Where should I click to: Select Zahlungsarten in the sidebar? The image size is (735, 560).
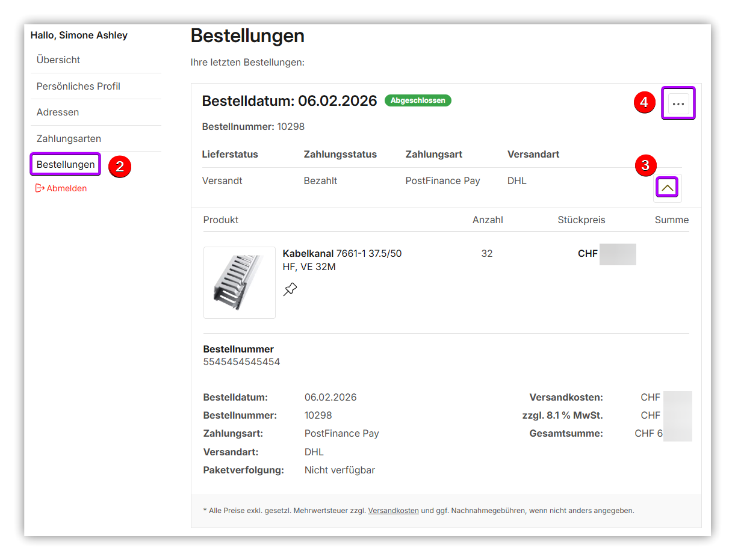(x=69, y=138)
